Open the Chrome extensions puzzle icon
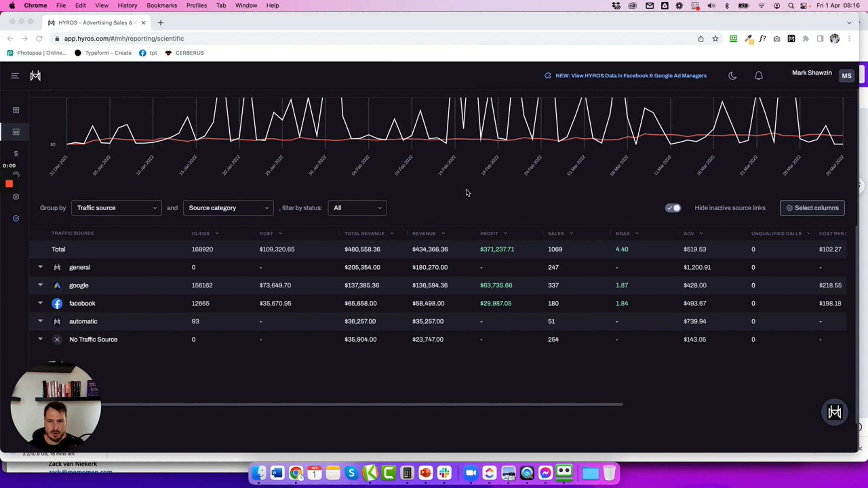This screenshot has width=868, height=488. point(806,39)
